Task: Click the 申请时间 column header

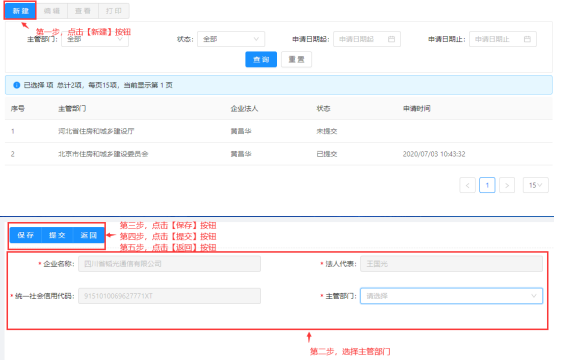Action: click(416, 109)
